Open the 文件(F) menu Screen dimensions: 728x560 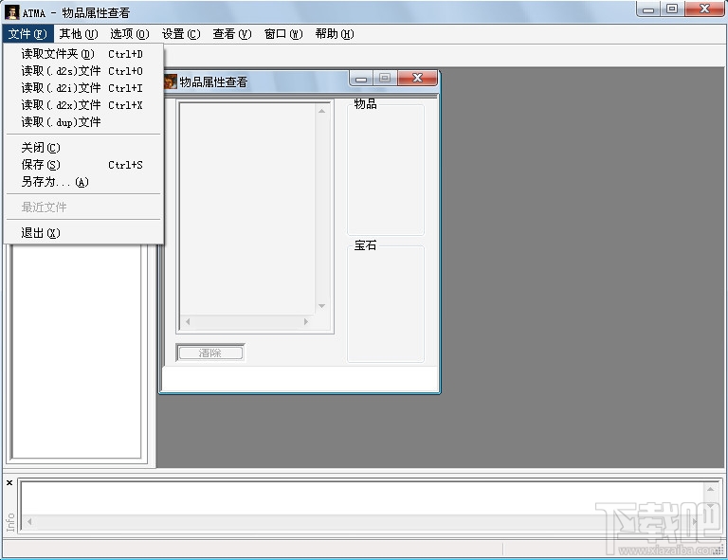(27, 34)
